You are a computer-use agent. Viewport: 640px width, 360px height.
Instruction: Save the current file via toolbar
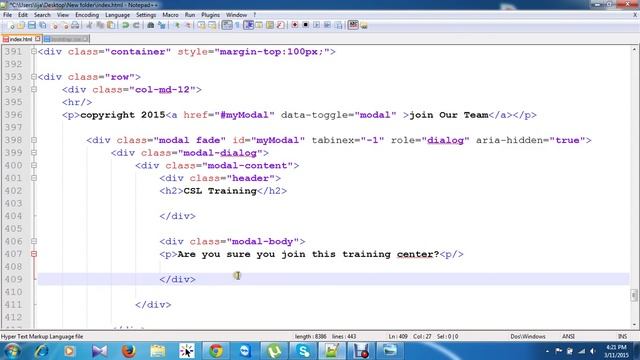click(x=31, y=25)
